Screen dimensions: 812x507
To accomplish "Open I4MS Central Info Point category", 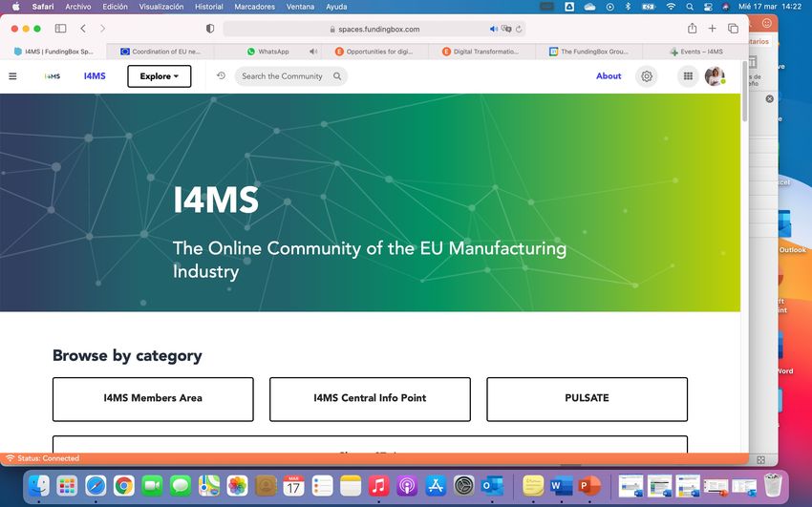I will [x=370, y=399].
